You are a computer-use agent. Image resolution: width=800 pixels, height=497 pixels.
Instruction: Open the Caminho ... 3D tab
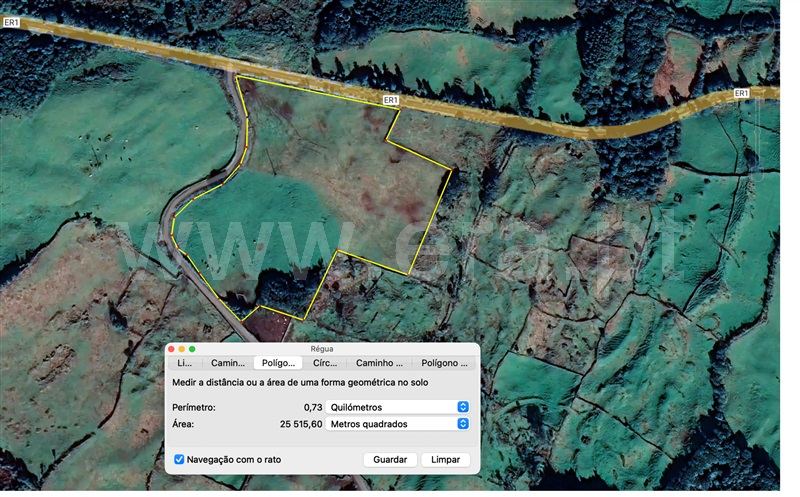pyautogui.click(x=380, y=364)
